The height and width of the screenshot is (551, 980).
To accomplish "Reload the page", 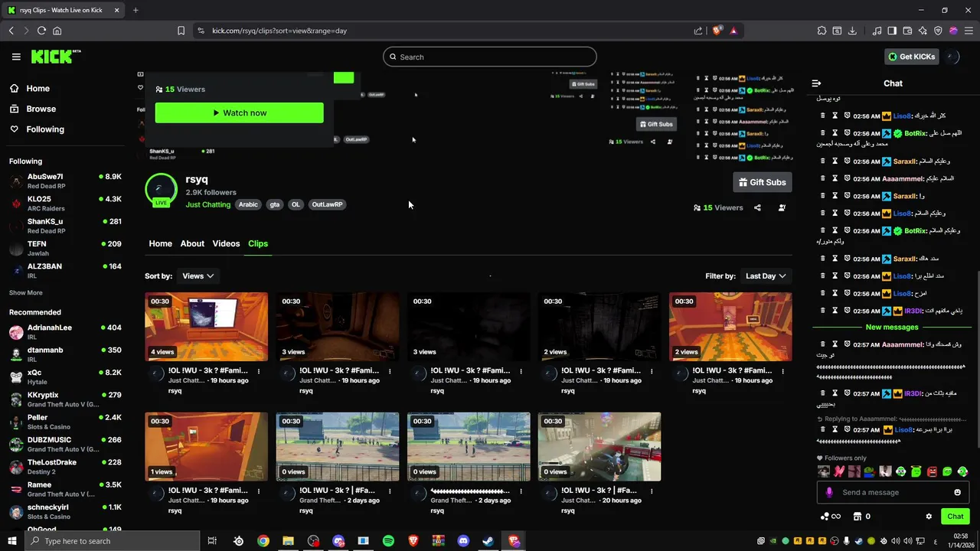I will click(41, 31).
